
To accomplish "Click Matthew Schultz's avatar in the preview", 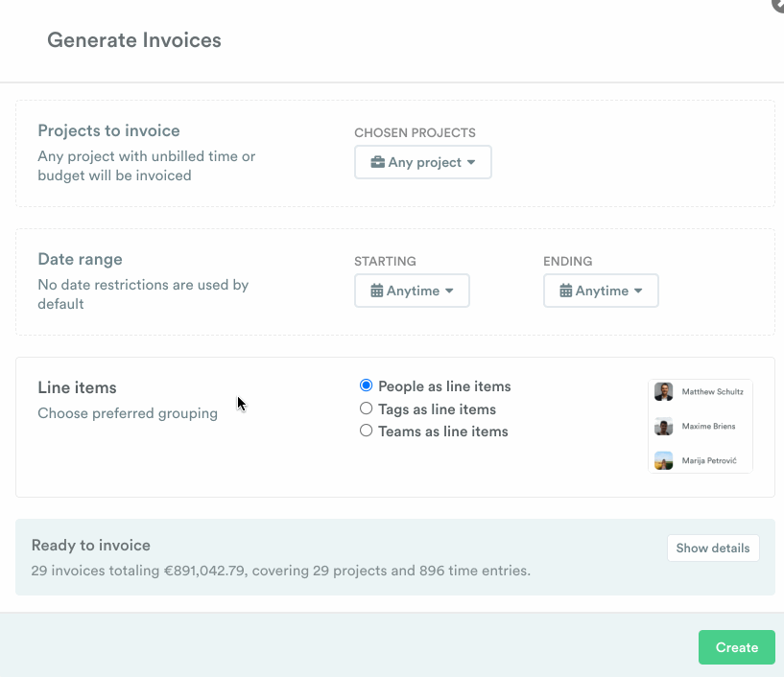I will pos(663,391).
